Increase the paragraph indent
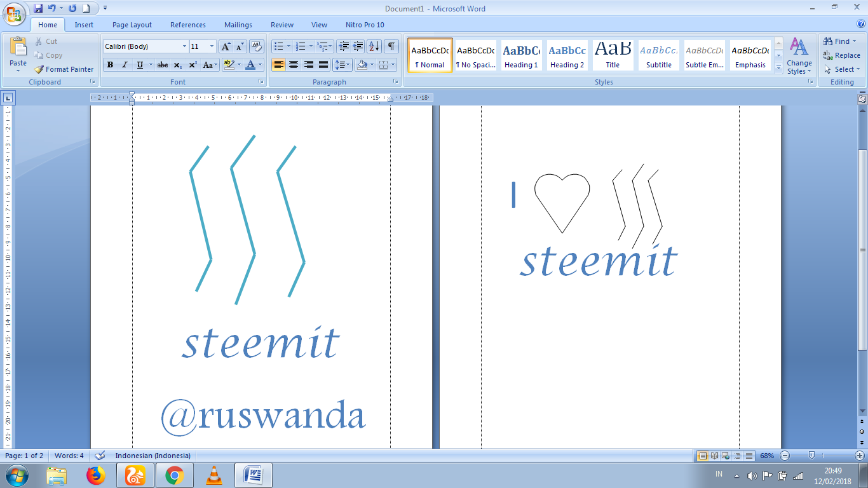 [358, 46]
